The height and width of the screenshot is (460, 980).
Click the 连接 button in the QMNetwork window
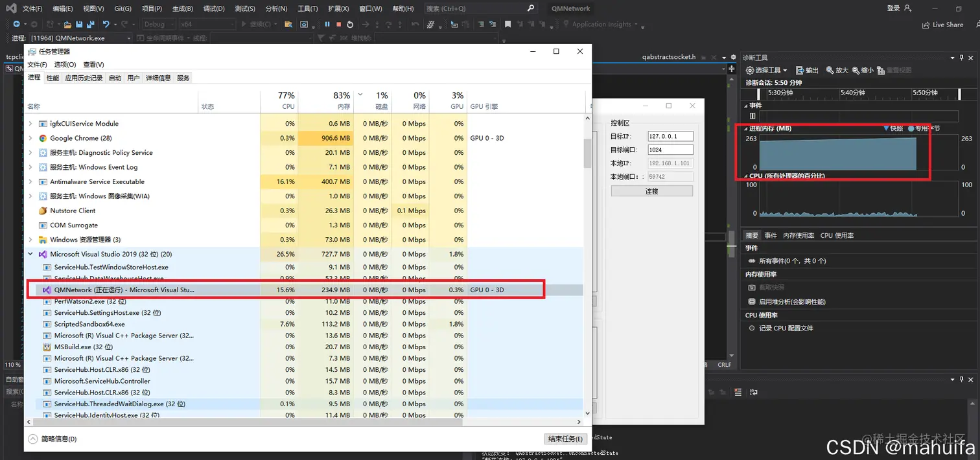point(651,191)
